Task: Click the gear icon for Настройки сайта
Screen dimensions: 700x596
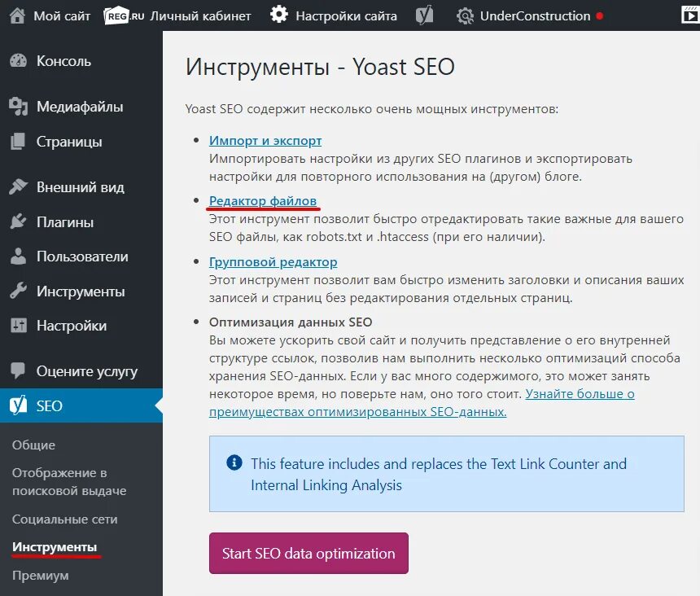Action: tap(279, 15)
